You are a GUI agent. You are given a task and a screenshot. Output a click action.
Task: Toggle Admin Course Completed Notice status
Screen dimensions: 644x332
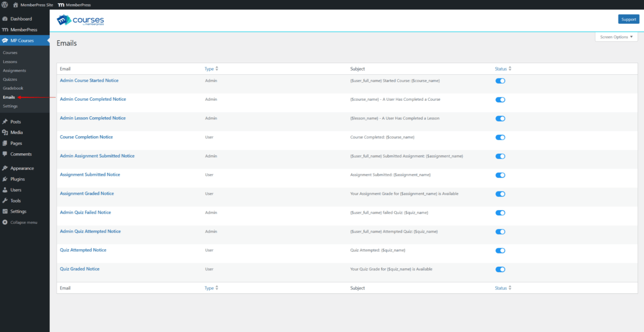click(500, 100)
